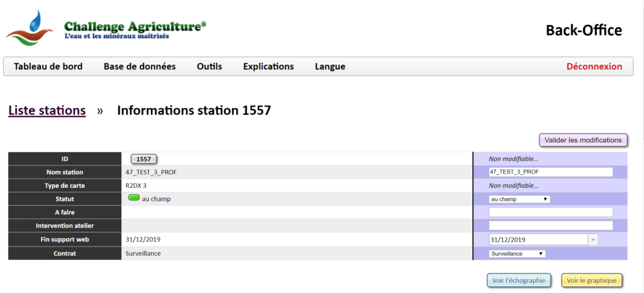Click the 'Informations station 1557' heading
The height and width of the screenshot is (293, 644).
[x=194, y=111]
